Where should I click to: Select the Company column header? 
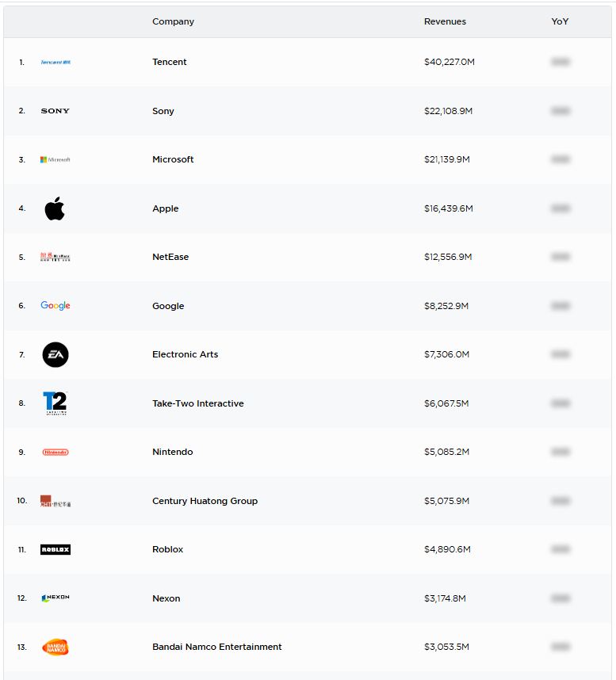coord(173,21)
